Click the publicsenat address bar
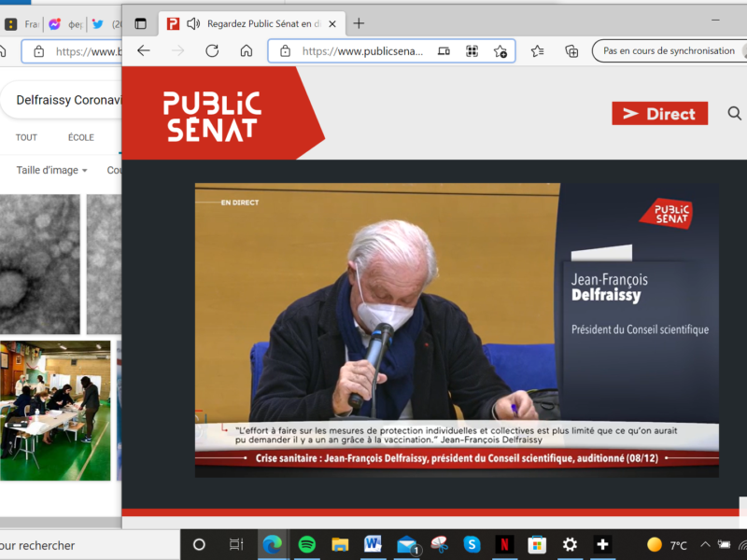The image size is (747, 560). (x=362, y=51)
